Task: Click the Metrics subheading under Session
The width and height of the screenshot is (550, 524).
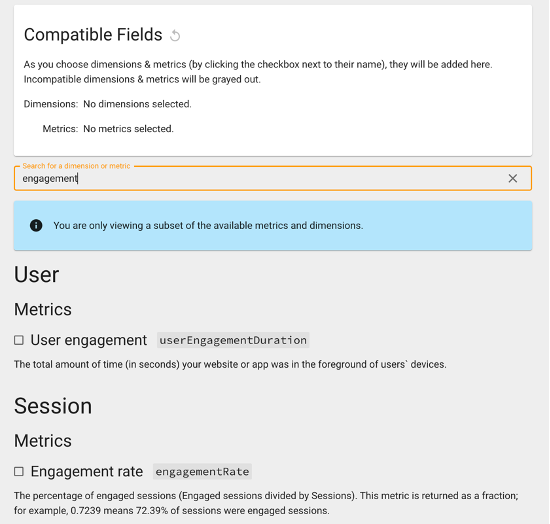Action: point(43,441)
